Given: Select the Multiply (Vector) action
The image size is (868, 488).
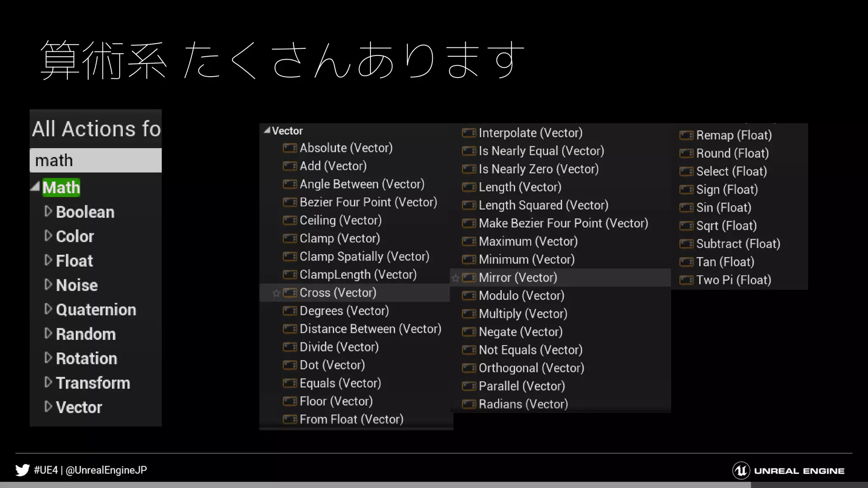Looking at the screenshot, I should click(x=523, y=314).
